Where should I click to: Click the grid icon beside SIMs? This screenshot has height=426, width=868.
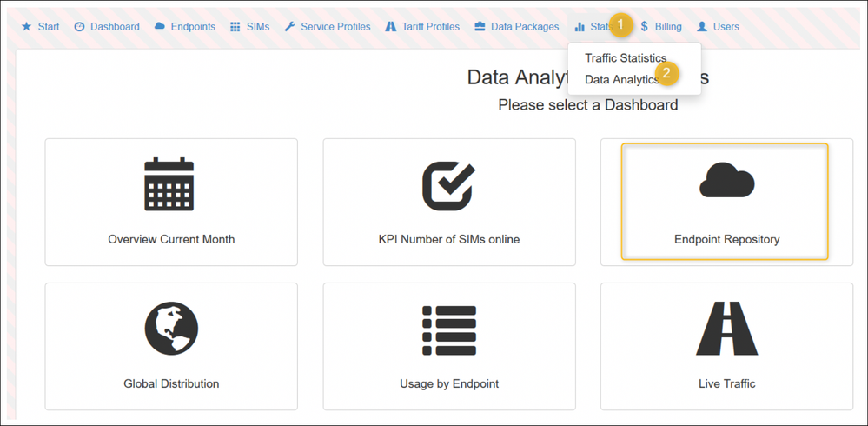click(235, 27)
